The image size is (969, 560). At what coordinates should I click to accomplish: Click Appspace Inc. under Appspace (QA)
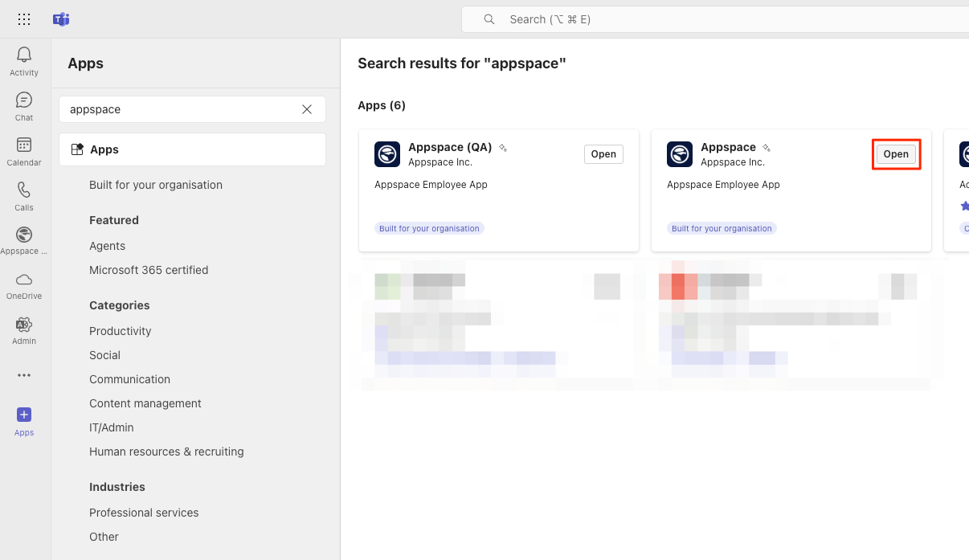(x=440, y=162)
